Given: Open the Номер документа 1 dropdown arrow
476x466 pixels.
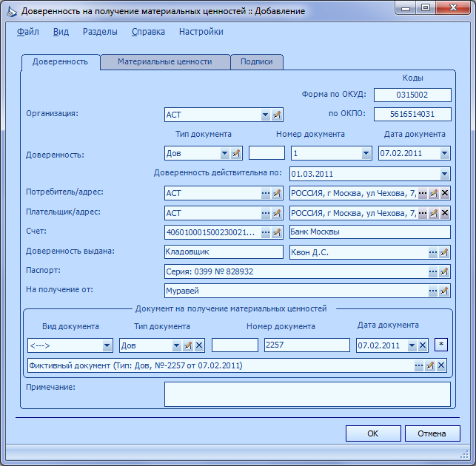Looking at the screenshot, I should (x=366, y=153).
